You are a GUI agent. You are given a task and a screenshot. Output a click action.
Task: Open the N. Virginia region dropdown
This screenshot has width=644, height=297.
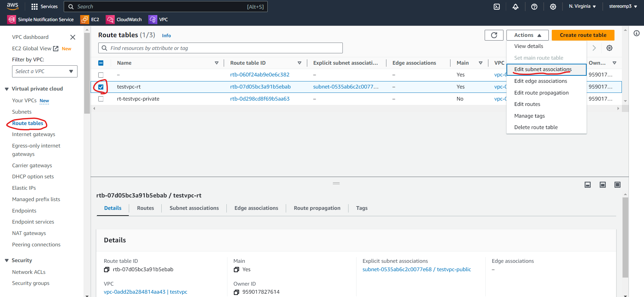582,6
